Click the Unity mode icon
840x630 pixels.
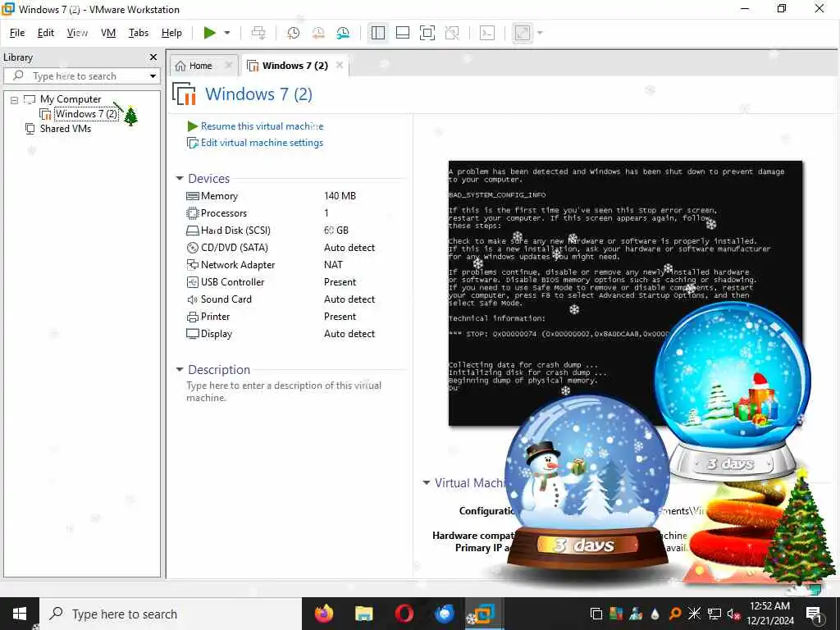point(452,33)
